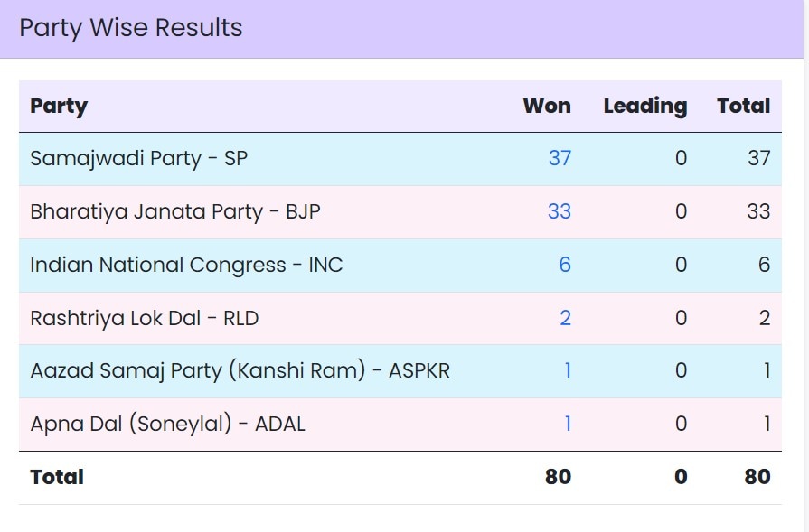Select the Apna Dal (Soneylal) - ADAL name
The width and height of the screenshot is (809, 532).
pos(167,424)
